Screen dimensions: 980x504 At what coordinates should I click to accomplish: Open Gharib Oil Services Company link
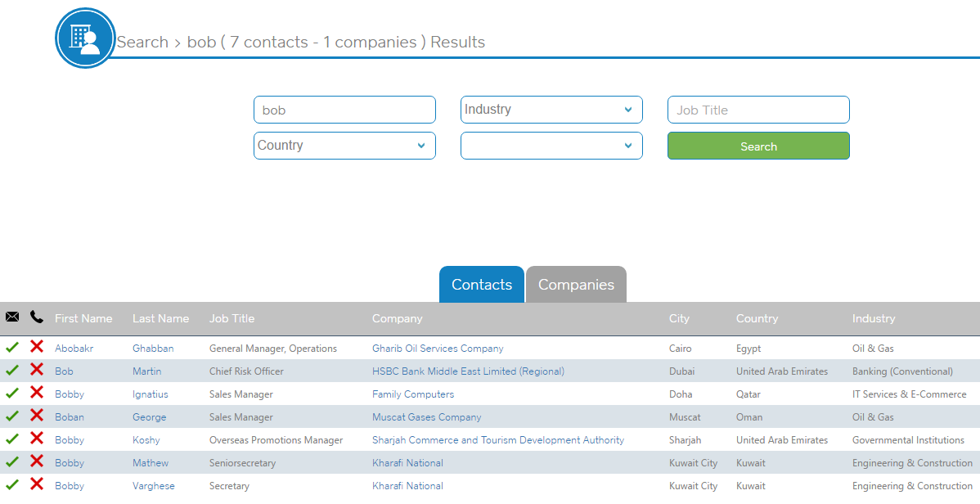coord(438,349)
